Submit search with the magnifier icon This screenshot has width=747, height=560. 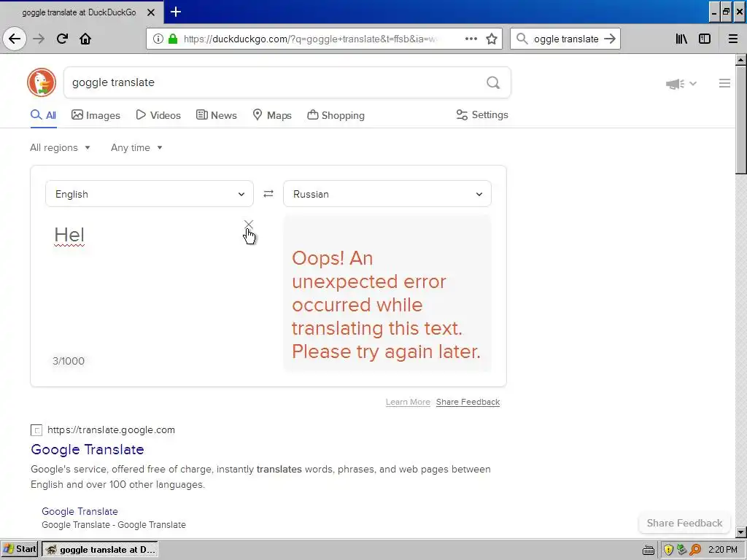pos(493,82)
